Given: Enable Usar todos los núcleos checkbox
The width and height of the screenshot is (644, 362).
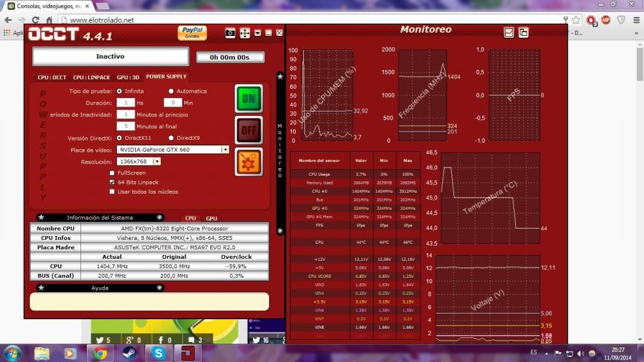Looking at the screenshot, I should 112,191.
